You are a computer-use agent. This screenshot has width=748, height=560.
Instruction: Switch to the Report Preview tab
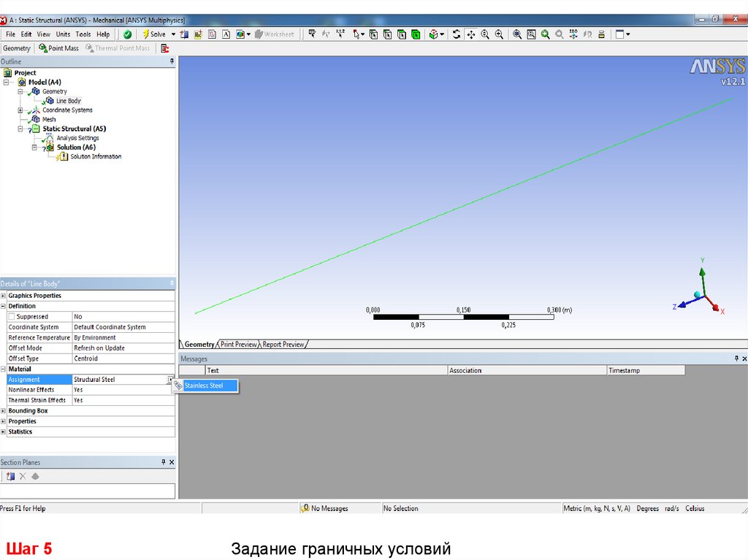pyautogui.click(x=283, y=345)
